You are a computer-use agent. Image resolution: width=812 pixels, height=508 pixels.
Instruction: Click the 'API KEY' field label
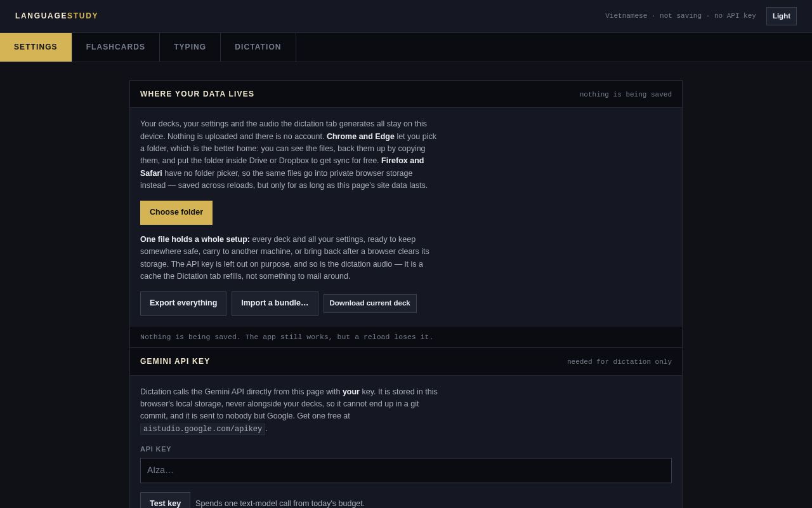[x=156, y=449]
